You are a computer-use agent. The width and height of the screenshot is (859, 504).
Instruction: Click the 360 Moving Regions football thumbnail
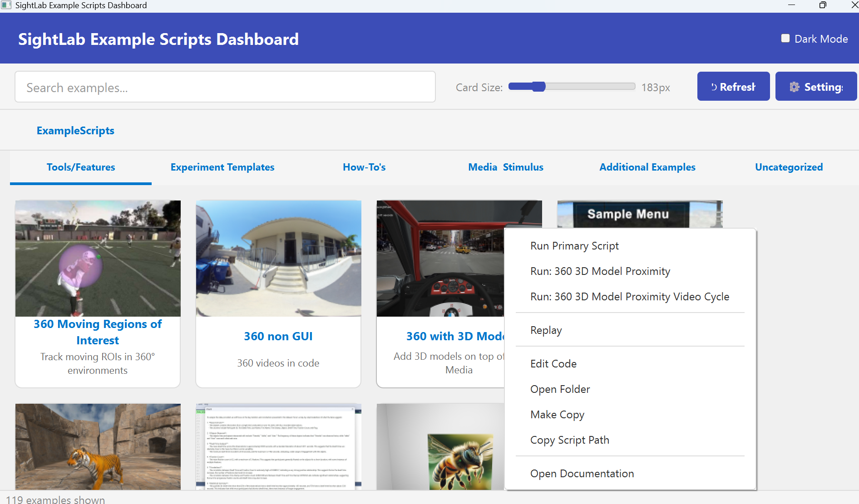[98, 258]
